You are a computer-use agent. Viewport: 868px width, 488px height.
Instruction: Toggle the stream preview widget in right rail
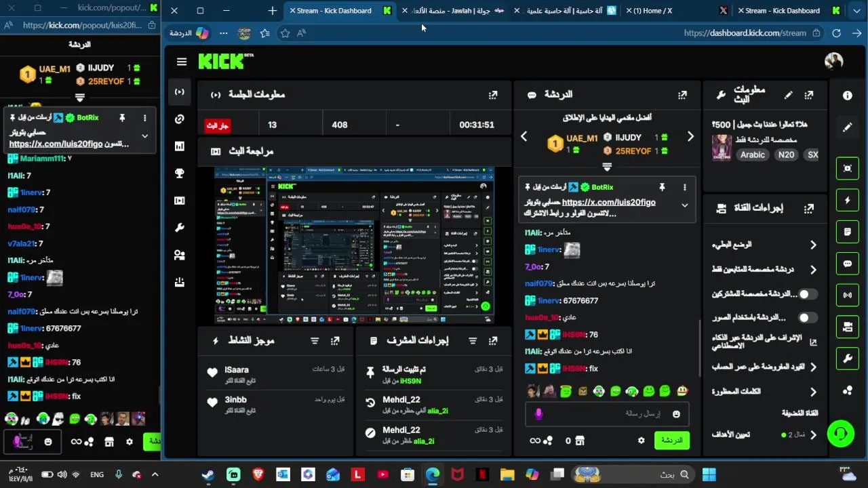pos(848,169)
